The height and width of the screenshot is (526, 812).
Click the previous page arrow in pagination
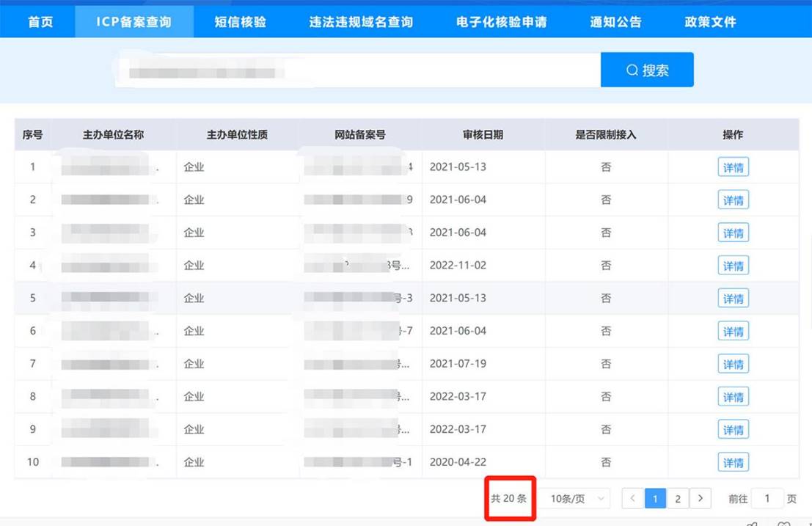[632, 498]
